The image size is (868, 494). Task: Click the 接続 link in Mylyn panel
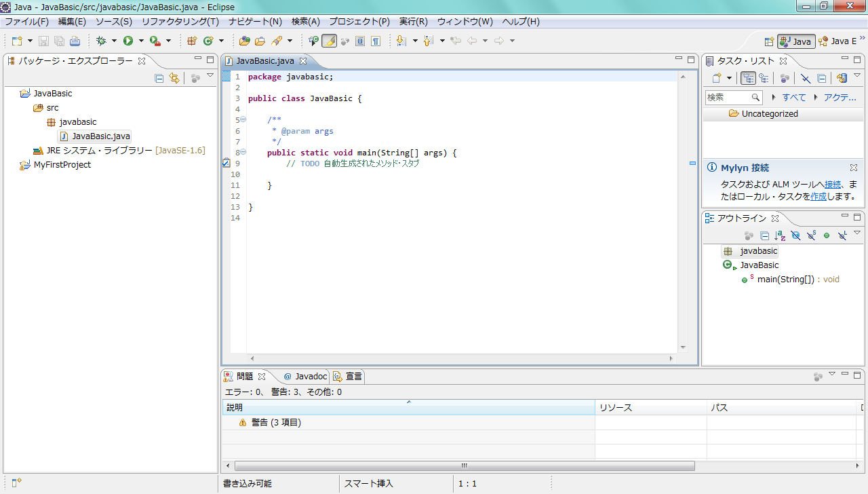pyautogui.click(x=833, y=184)
